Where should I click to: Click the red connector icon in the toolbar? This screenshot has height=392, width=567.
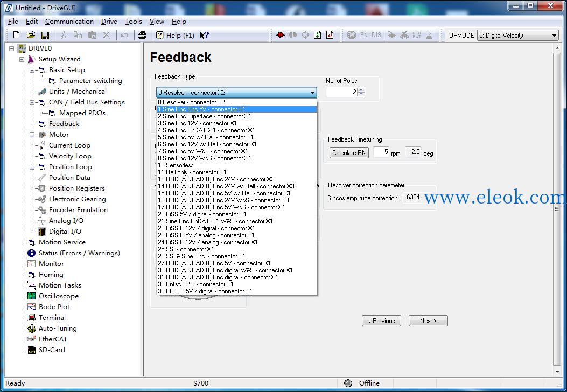(280, 35)
